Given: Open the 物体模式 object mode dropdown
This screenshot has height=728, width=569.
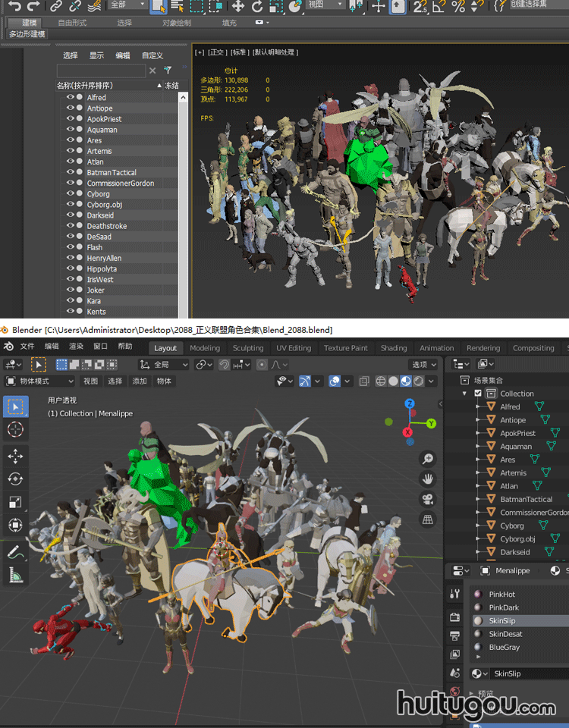Looking at the screenshot, I should pos(39,381).
